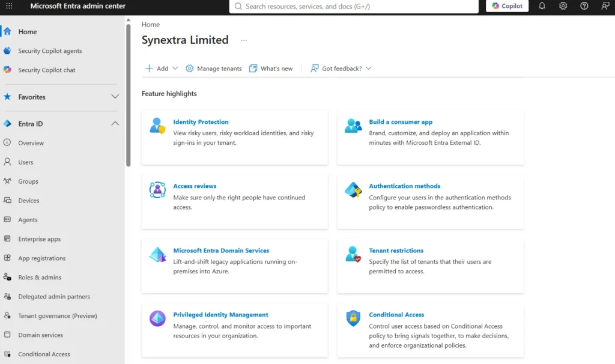Open Groups in the sidebar
The image size is (615, 364).
click(x=28, y=181)
